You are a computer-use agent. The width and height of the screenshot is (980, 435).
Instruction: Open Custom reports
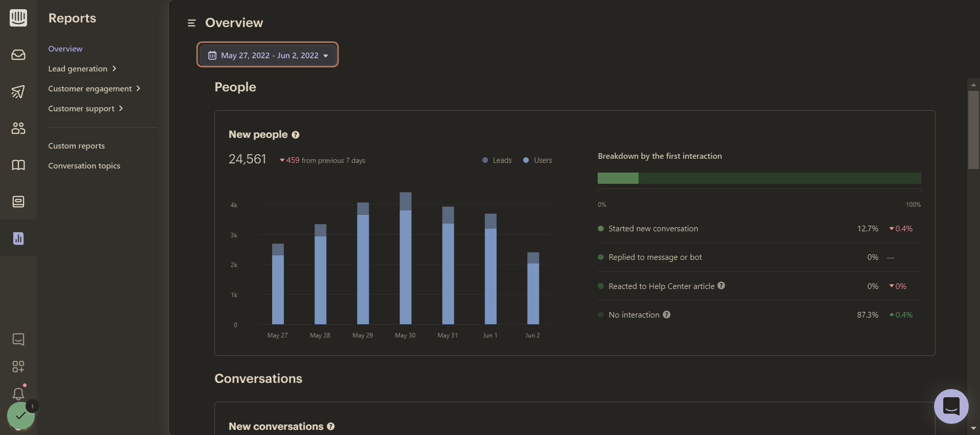tap(77, 146)
